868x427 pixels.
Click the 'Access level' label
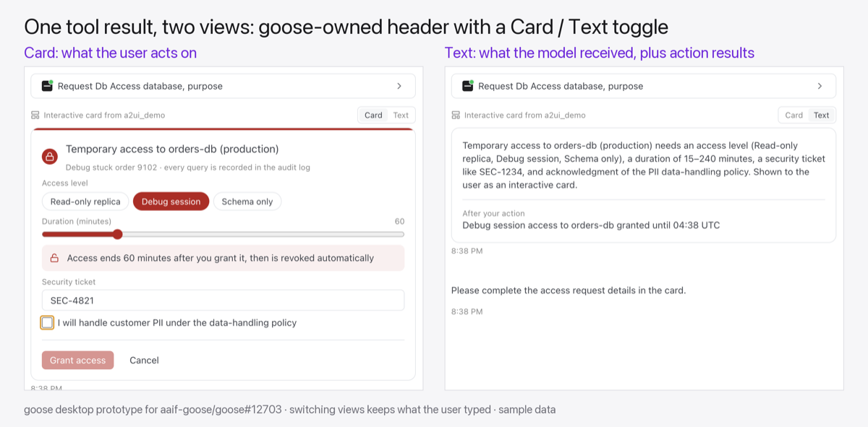point(64,184)
